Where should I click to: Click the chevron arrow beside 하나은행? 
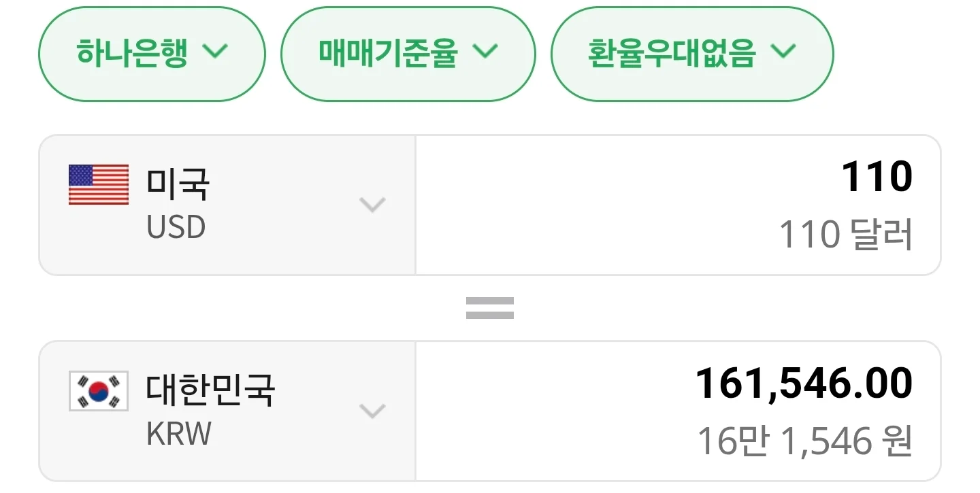(215, 52)
